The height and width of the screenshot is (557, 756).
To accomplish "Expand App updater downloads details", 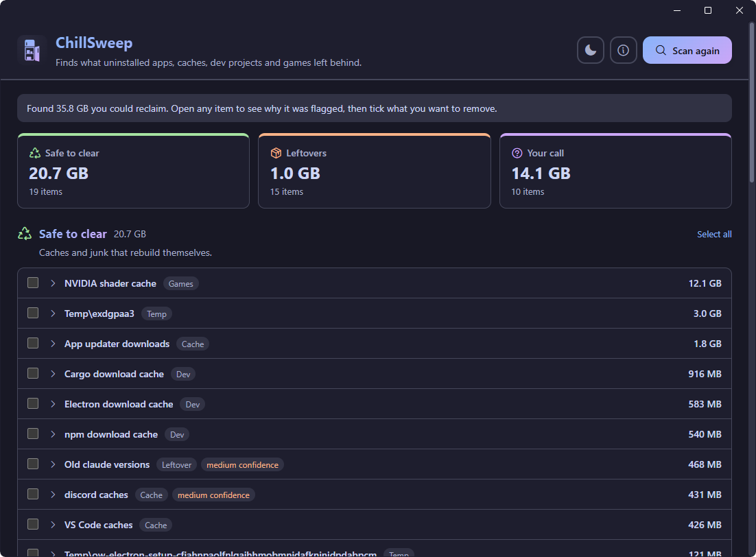I will 53,344.
